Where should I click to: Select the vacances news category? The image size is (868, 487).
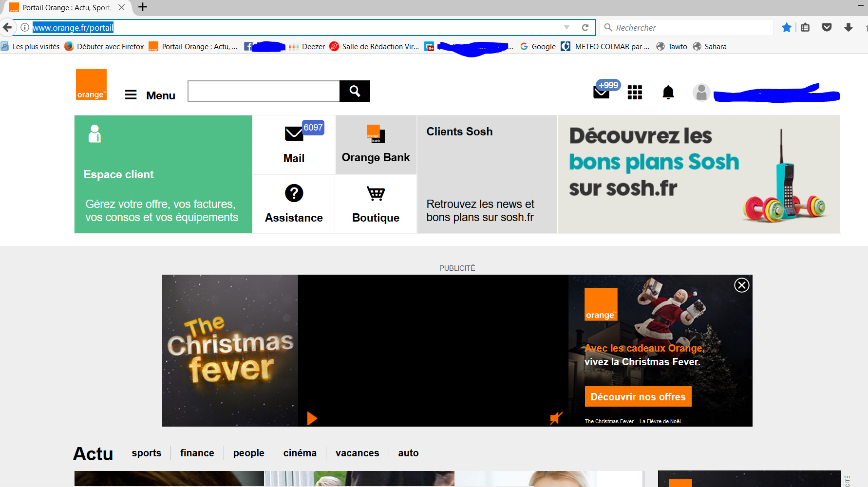click(358, 453)
